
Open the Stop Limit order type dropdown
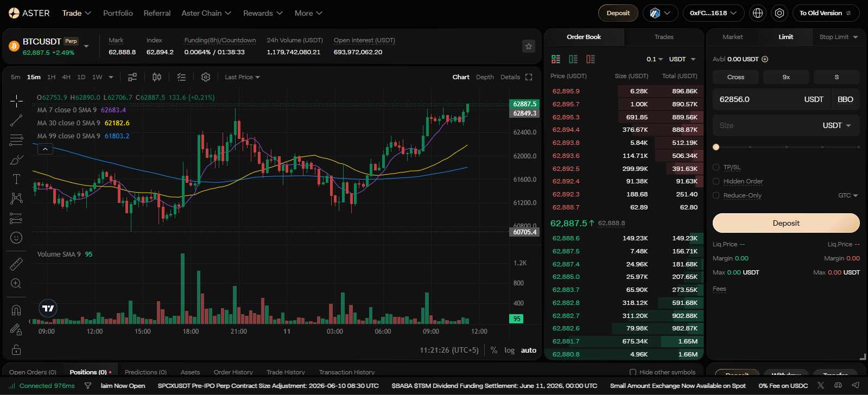pos(839,37)
